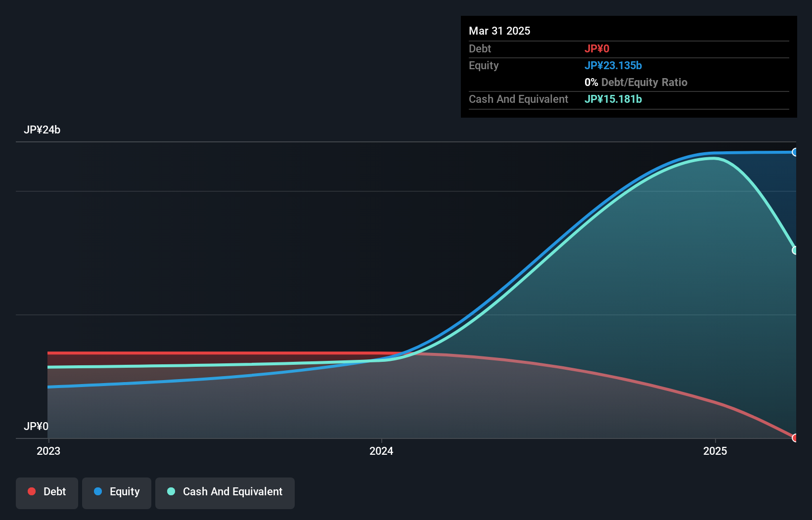Click the Cash And Equivalent tooltip label

(518, 99)
